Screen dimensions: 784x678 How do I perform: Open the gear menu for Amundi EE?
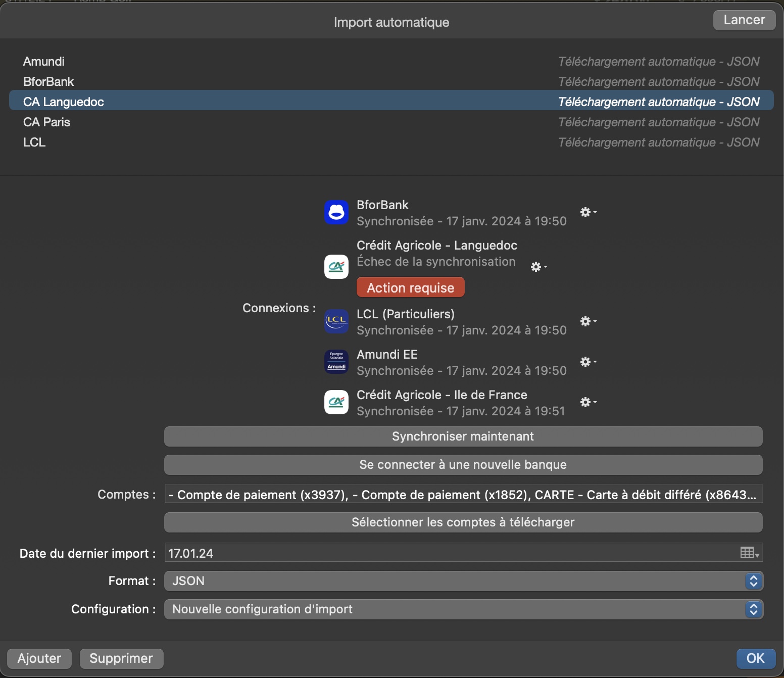(x=589, y=362)
